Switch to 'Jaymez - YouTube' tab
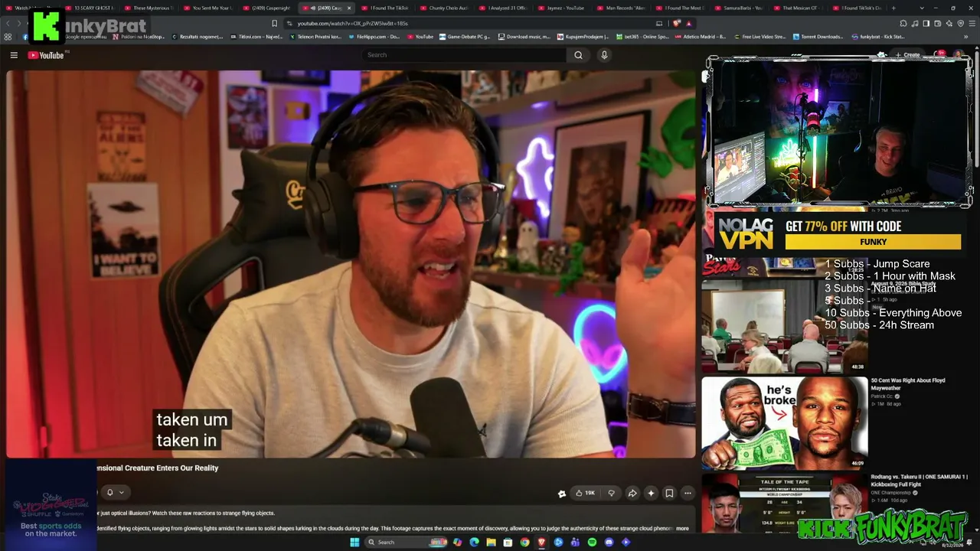The height and width of the screenshot is (551, 980). (x=563, y=8)
